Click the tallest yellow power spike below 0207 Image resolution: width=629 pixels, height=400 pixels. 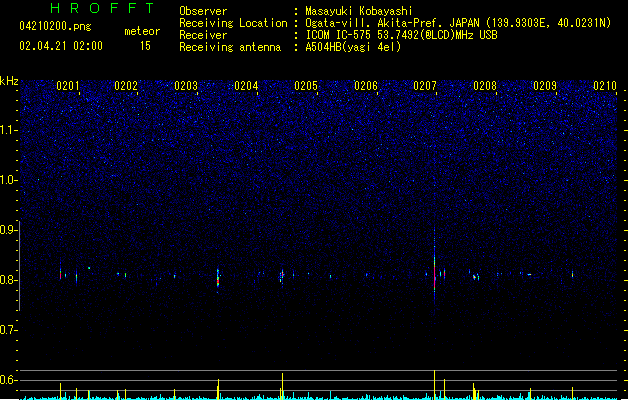pyautogui.click(x=434, y=384)
